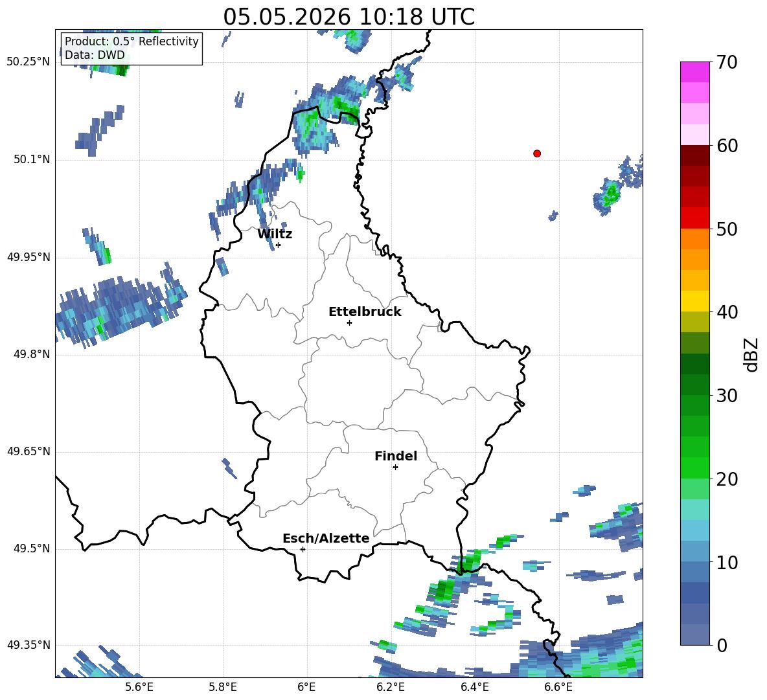767x700 pixels.
Task: Click the red dot marker on the map
Action: pos(537,153)
